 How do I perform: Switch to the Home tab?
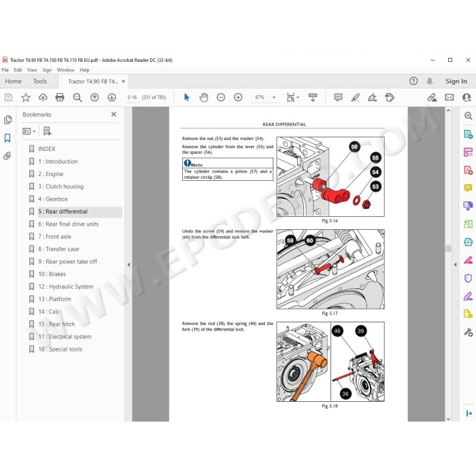click(x=14, y=82)
